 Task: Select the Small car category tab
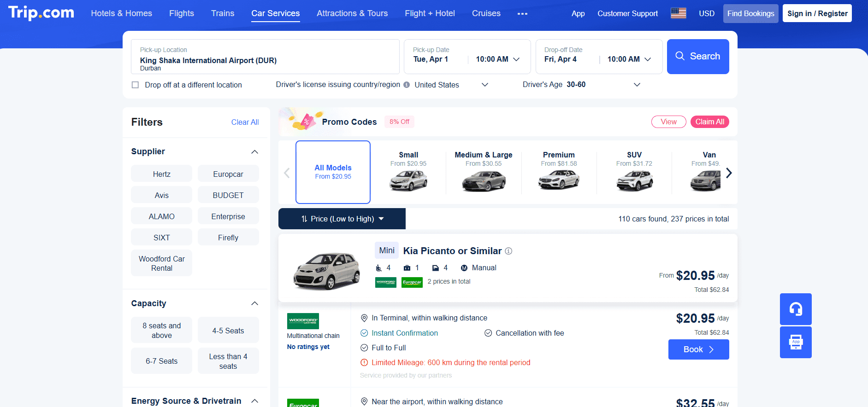[408, 172]
